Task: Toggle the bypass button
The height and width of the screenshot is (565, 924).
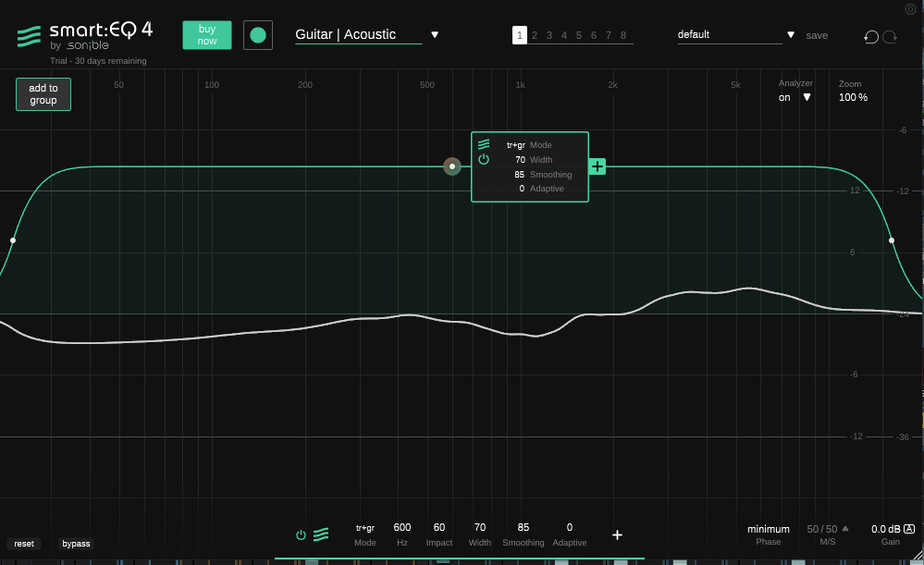Action: coord(76,544)
